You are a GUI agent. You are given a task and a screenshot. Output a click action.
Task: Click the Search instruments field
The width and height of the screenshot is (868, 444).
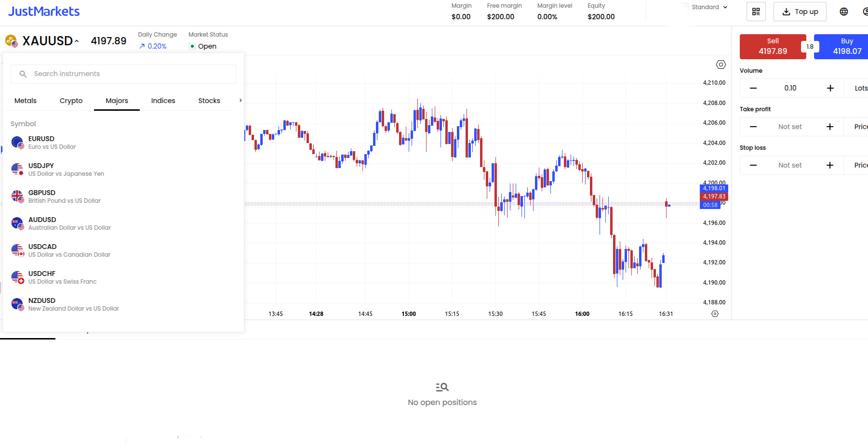(x=123, y=74)
